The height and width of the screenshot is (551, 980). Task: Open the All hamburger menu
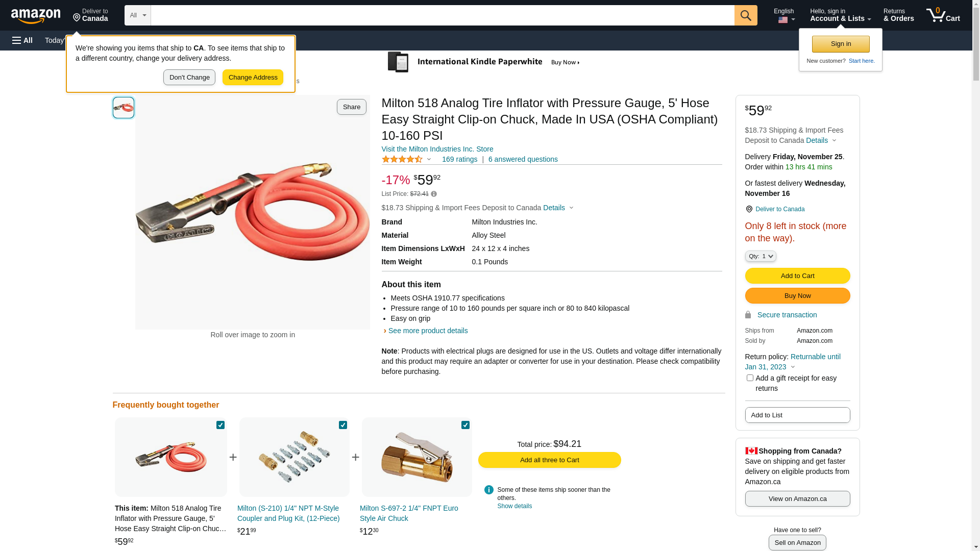(22, 40)
